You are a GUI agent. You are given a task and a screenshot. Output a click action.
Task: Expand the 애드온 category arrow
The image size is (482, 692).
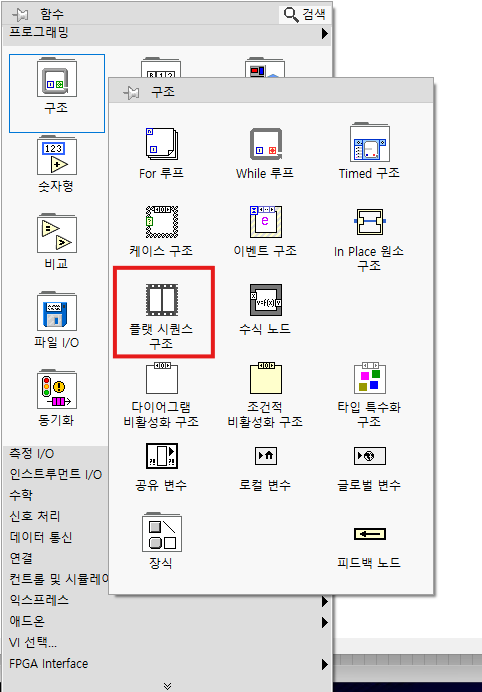(x=325, y=622)
